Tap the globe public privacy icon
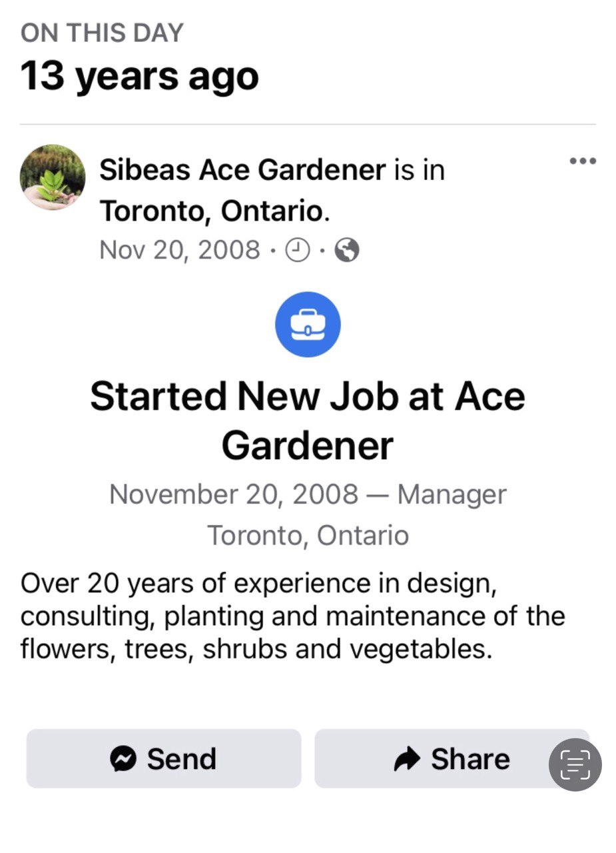 pos(346,251)
